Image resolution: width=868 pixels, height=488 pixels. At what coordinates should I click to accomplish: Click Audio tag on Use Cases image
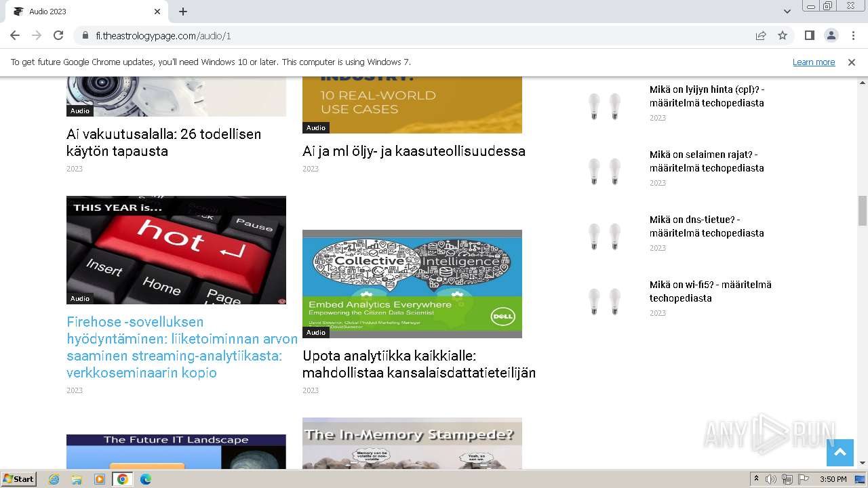click(x=316, y=128)
